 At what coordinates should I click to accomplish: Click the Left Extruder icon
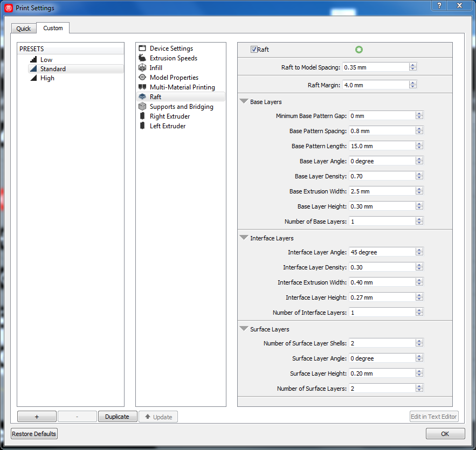(142, 126)
